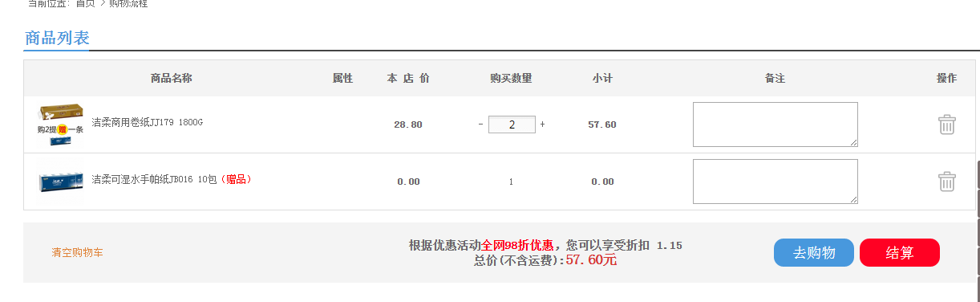980x302 pixels.
Task: Click the red 结算 checkout button
Action: (900, 252)
